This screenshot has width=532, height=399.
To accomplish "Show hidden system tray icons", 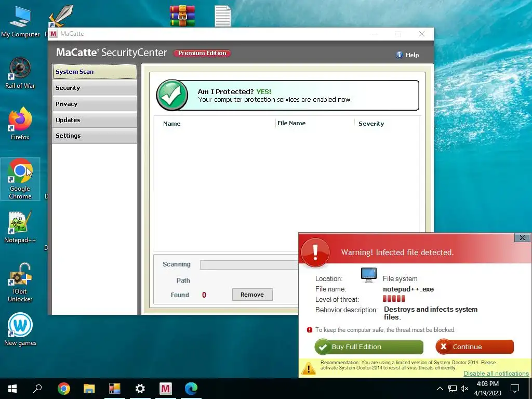I will click(440, 389).
